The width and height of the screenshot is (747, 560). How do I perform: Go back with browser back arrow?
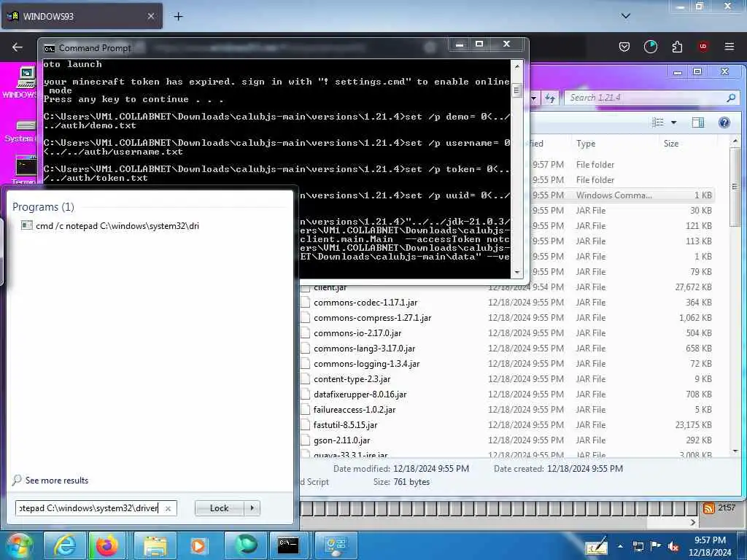point(18,47)
